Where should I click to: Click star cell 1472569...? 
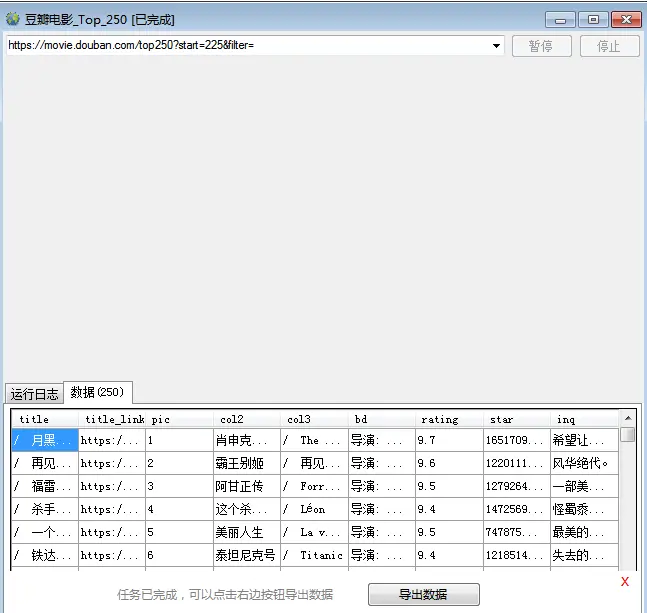(517, 509)
